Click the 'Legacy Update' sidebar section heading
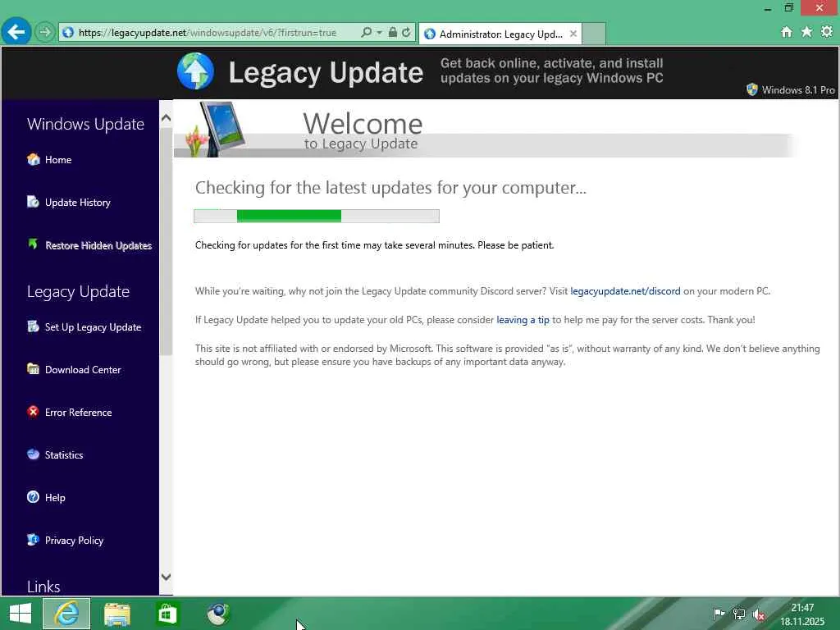 [78, 291]
